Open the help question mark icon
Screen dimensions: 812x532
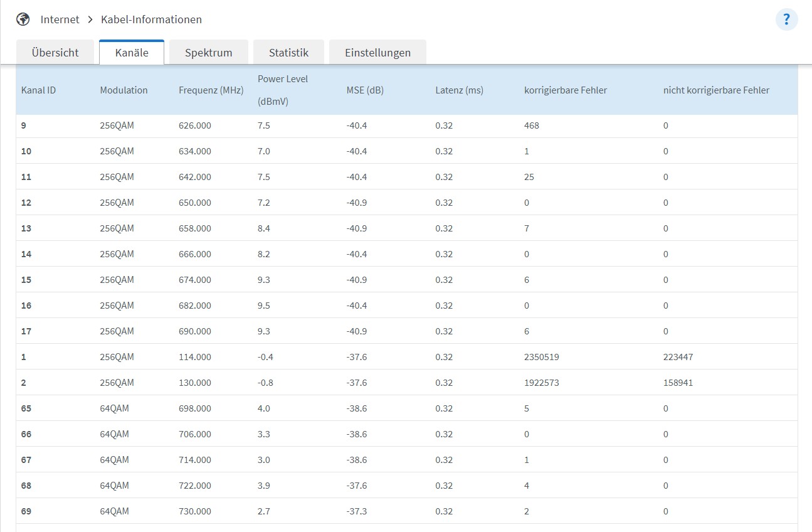[x=786, y=19]
